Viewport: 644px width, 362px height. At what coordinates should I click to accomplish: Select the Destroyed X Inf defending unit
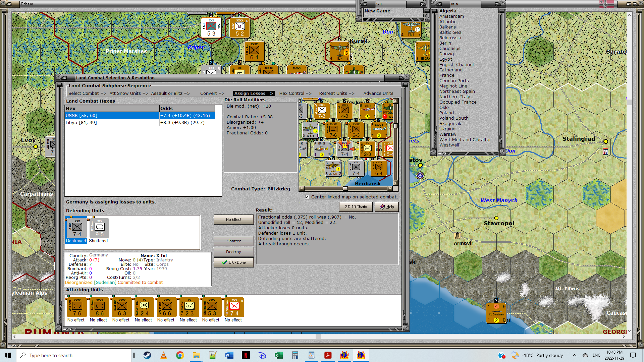[77, 228]
